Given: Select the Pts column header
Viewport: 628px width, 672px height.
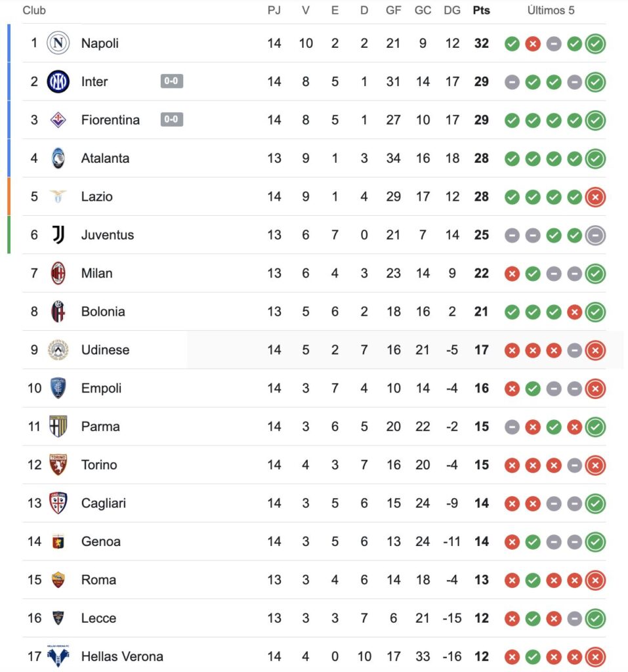Looking at the screenshot, I should coord(482,10).
